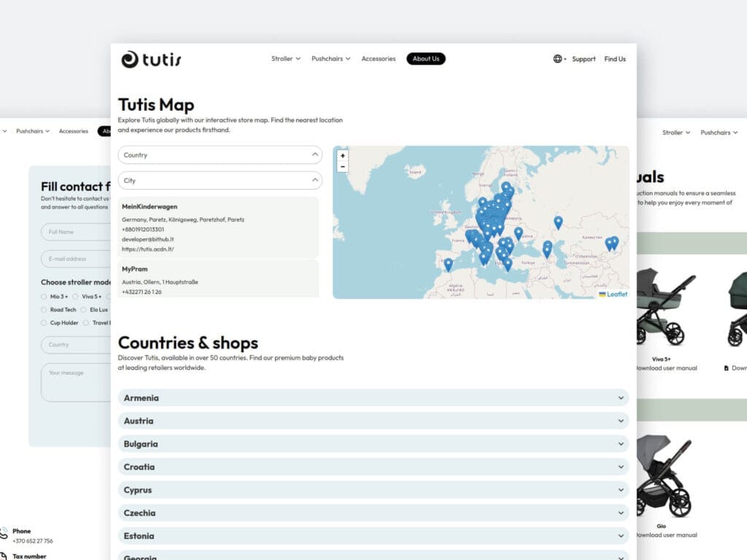Click the Gio stroller image
This screenshot has height=560, width=747.
click(665, 476)
